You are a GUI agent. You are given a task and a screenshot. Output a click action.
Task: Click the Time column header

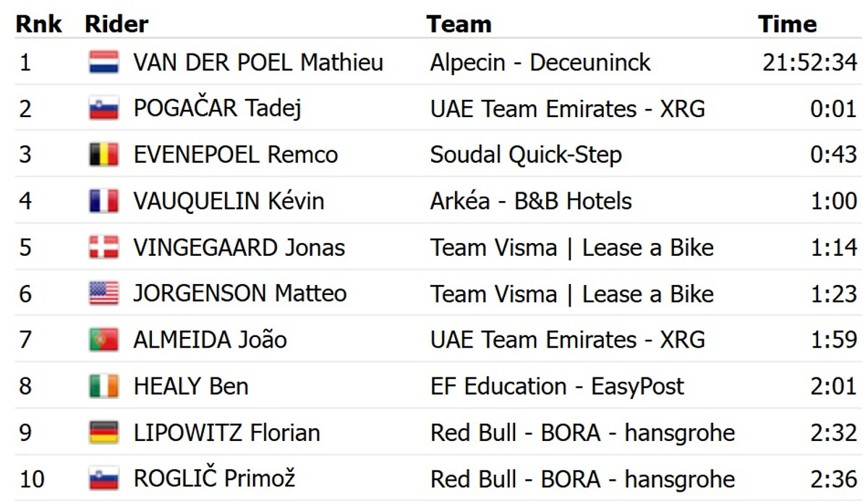[x=787, y=24]
